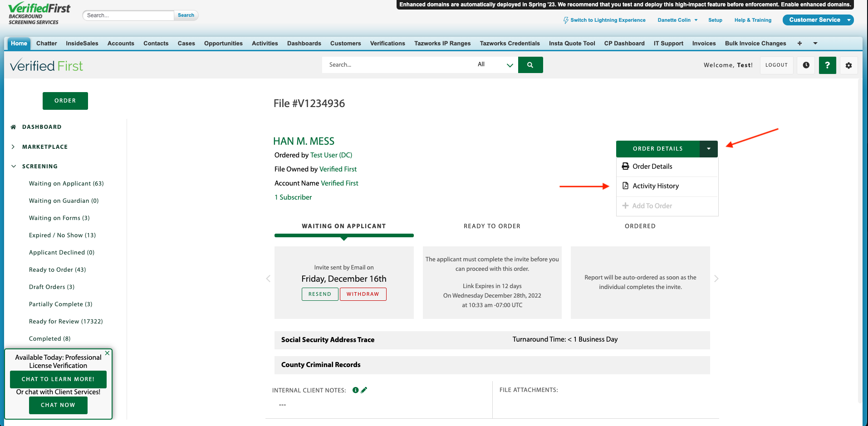
Task: Select Activity History menu item
Action: [667, 186]
